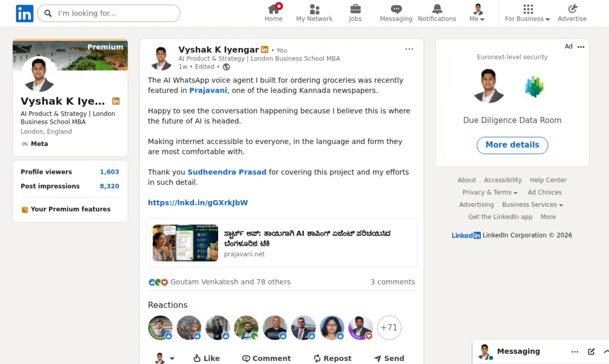
Task: Click the Euronext logo in the ad
Action: point(534,87)
